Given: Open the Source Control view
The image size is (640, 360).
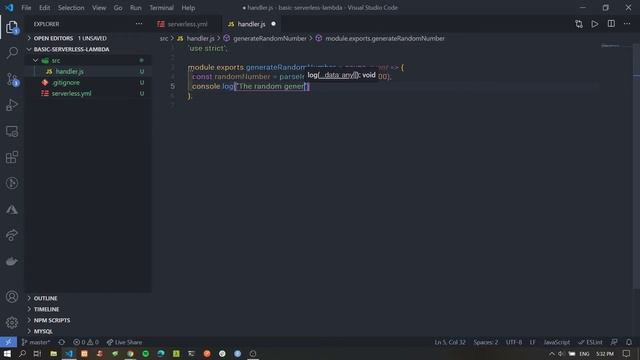Looking at the screenshot, I should pyautogui.click(x=12, y=79).
